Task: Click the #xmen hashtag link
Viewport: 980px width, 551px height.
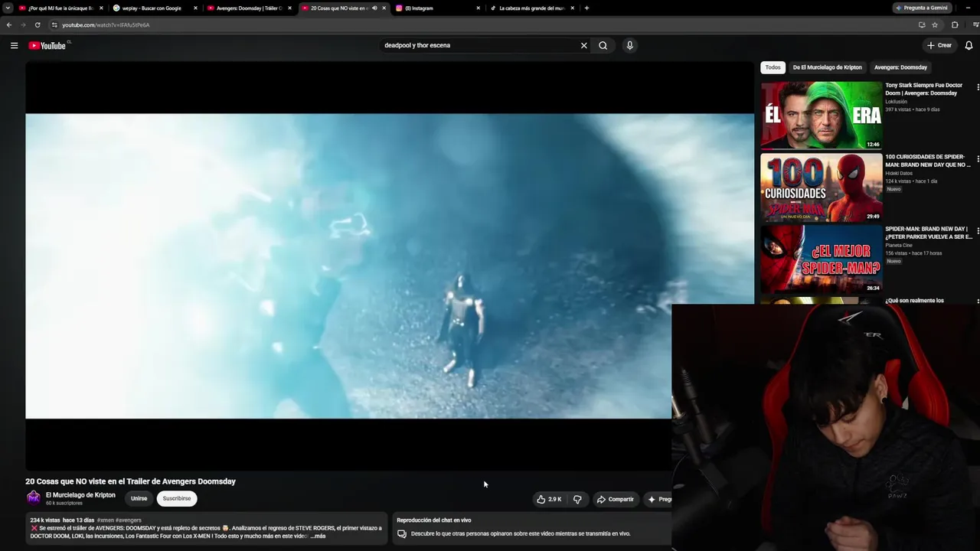Action: pyautogui.click(x=105, y=520)
